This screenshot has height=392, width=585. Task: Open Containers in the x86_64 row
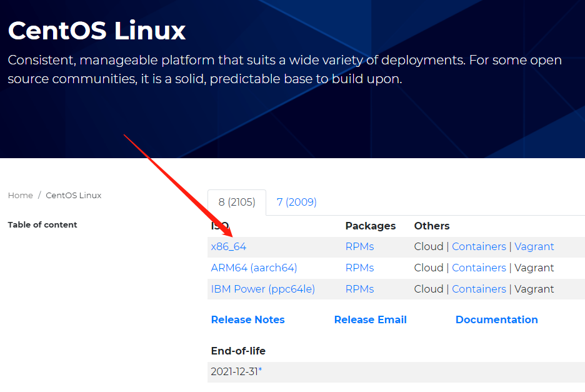(479, 247)
